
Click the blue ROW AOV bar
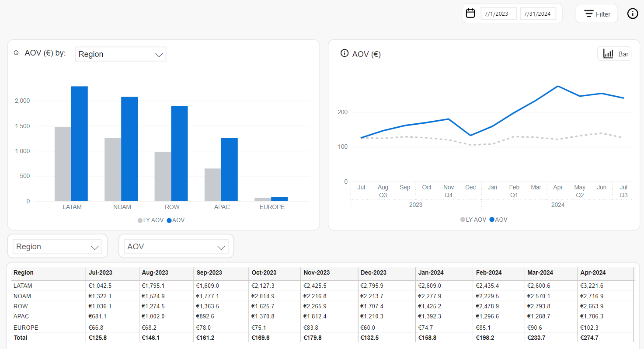tap(179, 154)
